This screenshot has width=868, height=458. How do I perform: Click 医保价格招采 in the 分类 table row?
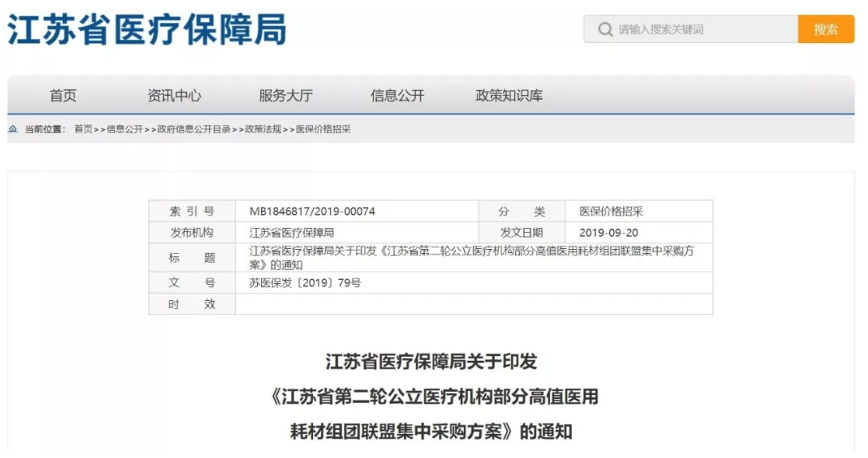611,211
